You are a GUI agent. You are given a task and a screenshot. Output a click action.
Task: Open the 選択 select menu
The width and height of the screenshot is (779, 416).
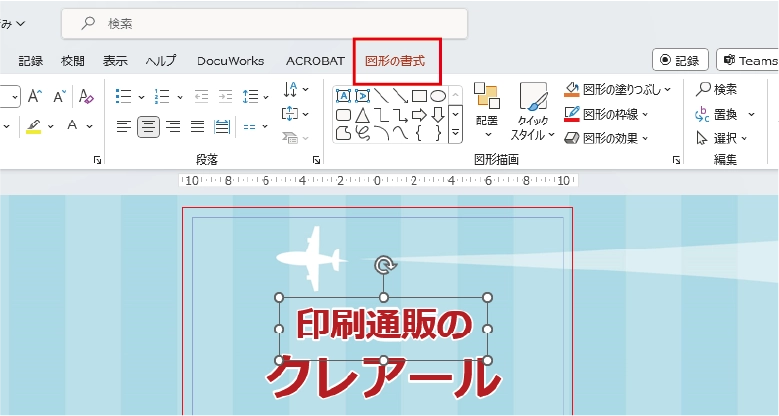[x=721, y=138]
